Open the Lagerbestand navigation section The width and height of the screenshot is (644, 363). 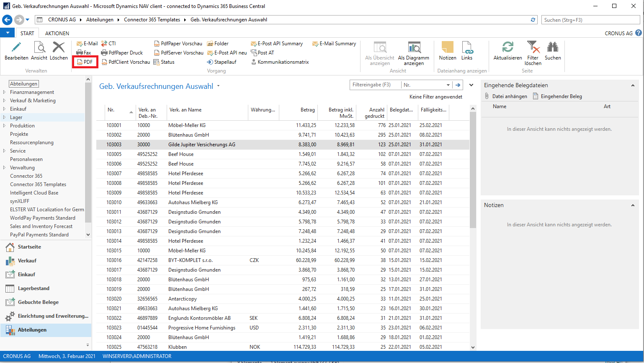point(46,288)
